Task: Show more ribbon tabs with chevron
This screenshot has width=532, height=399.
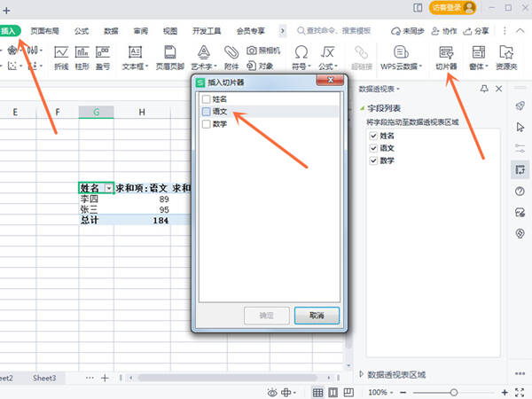Action: (x=282, y=31)
